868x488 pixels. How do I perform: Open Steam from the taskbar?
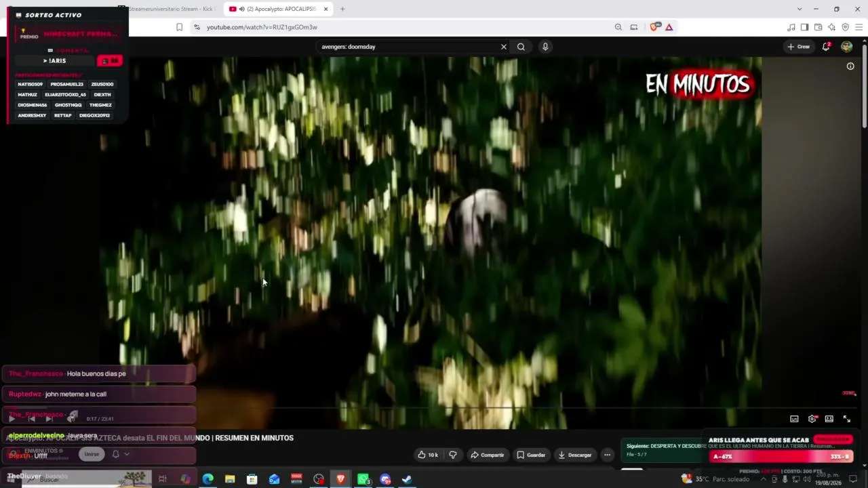point(407,479)
